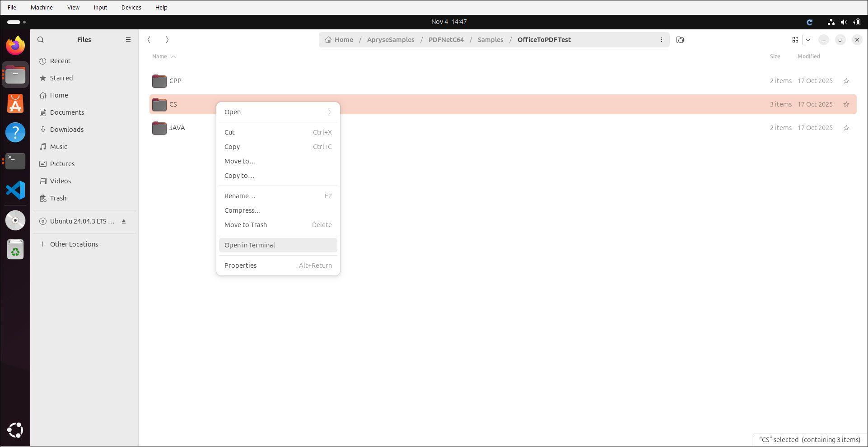Viewport: 868px width, 447px height.
Task: Expand the view options dropdown arrow
Action: point(808,40)
